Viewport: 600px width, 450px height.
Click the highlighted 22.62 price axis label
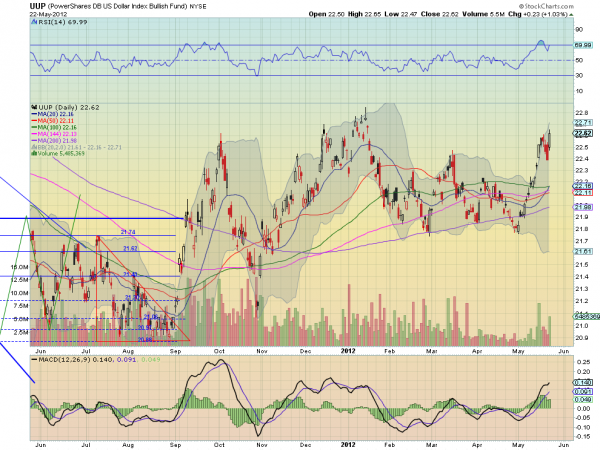coord(583,133)
